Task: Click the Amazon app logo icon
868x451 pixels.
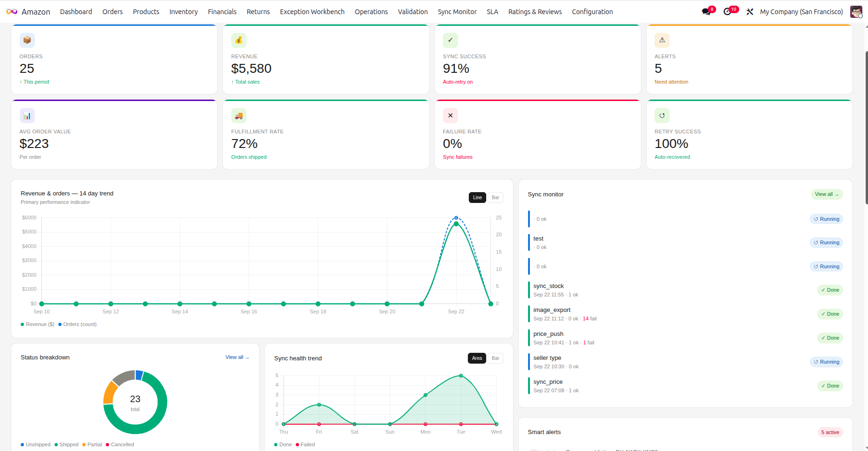Action: (x=12, y=12)
